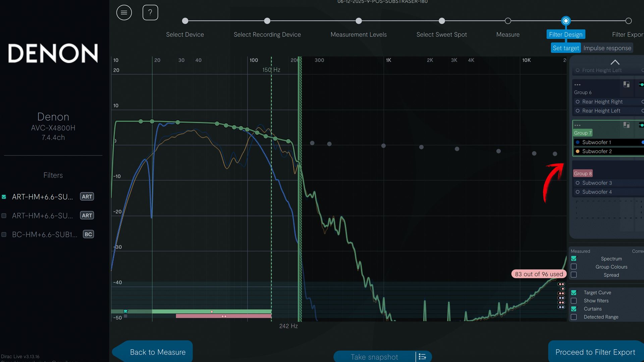Select the BC-HM+6.6-SUB1 filter entry
This screenshot has width=644, height=362.
(x=45, y=234)
